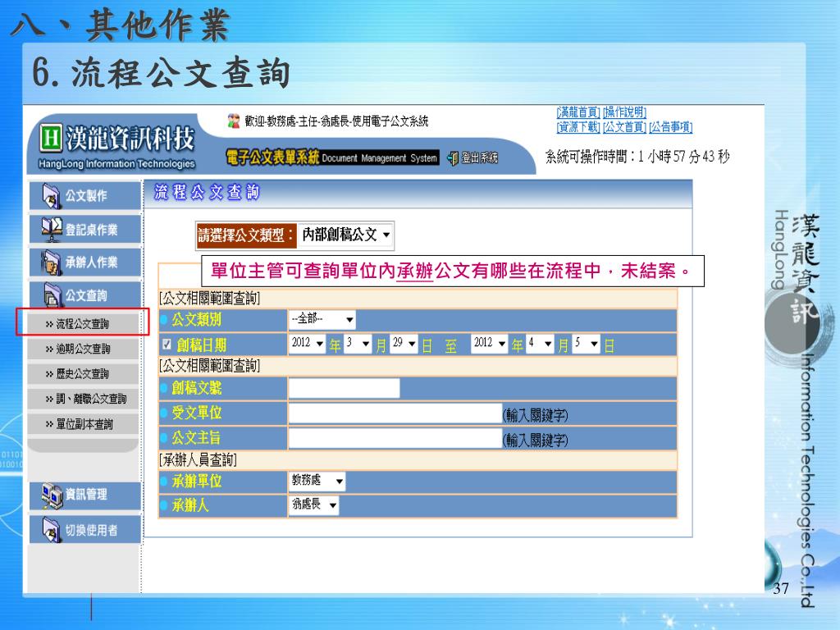Select 調、離職公文查詢 in the sidebar

coord(83,399)
